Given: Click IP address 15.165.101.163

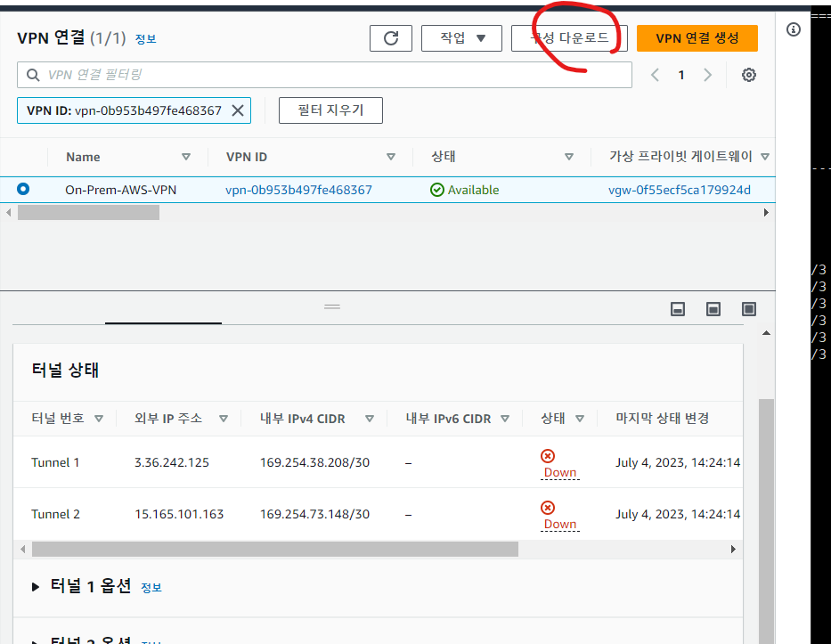Looking at the screenshot, I should (179, 514).
